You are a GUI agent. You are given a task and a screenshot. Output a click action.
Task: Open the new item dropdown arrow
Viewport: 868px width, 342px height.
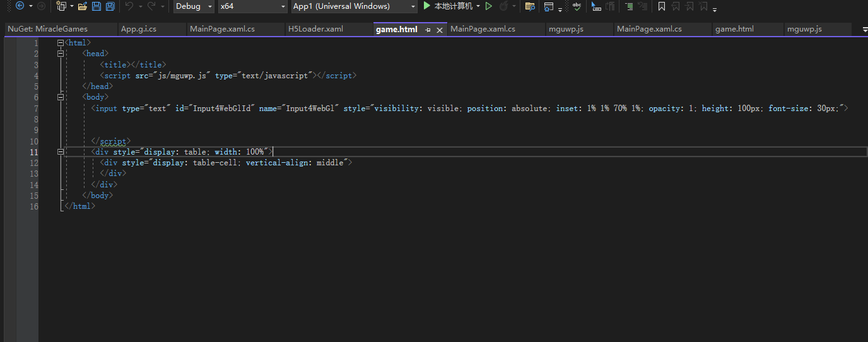[71, 6]
